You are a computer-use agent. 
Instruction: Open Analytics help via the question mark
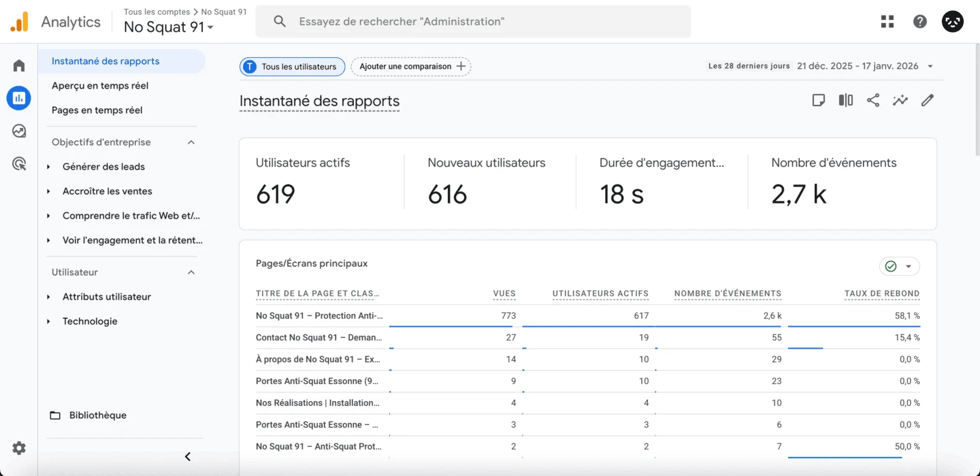point(919,21)
